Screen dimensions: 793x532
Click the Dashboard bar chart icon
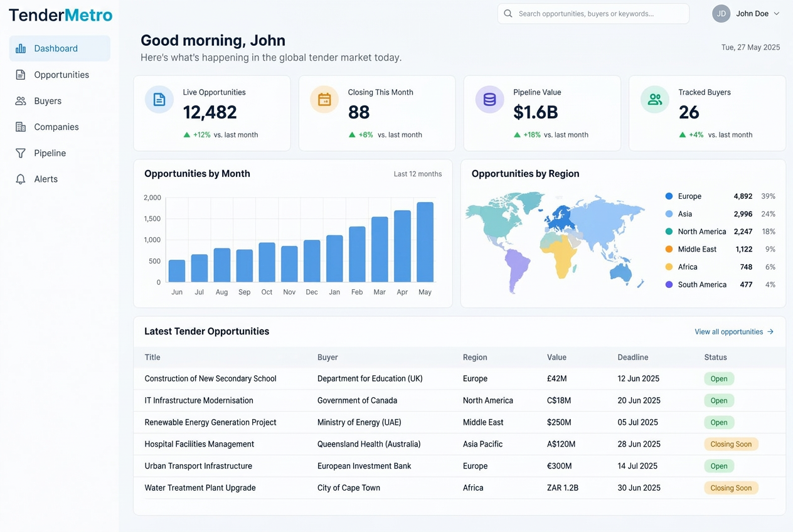click(x=21, y=48)
